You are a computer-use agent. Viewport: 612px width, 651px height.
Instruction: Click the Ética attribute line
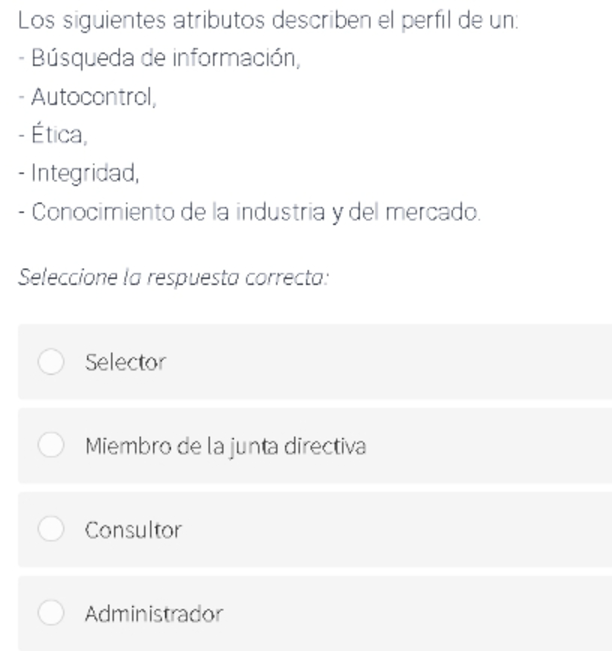(53, 134)
